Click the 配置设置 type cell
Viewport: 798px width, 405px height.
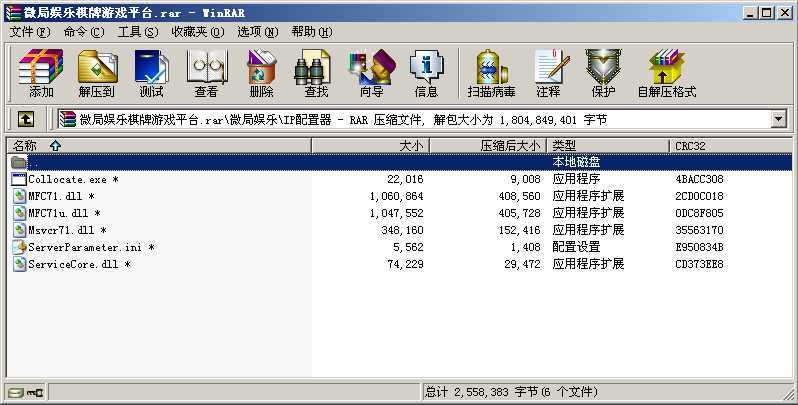pyautogui.click(x=577, y=247)
